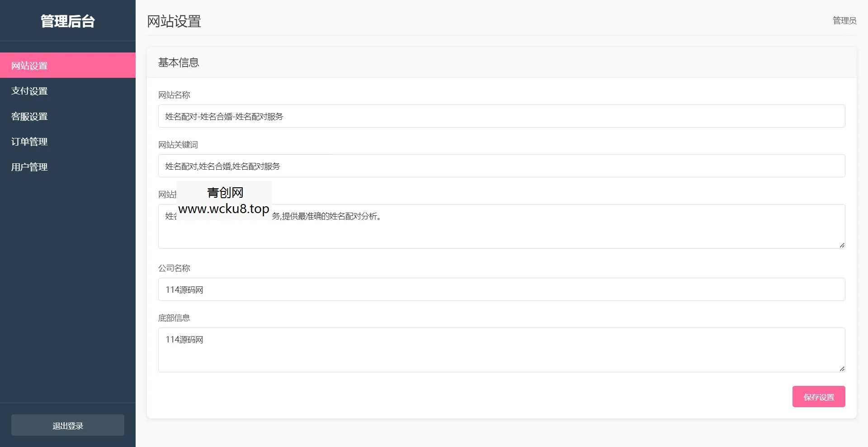The height and width of the screenshot is (447, 868).
Task: Grab the description textarea resize handle
Action: coord(842,245)
